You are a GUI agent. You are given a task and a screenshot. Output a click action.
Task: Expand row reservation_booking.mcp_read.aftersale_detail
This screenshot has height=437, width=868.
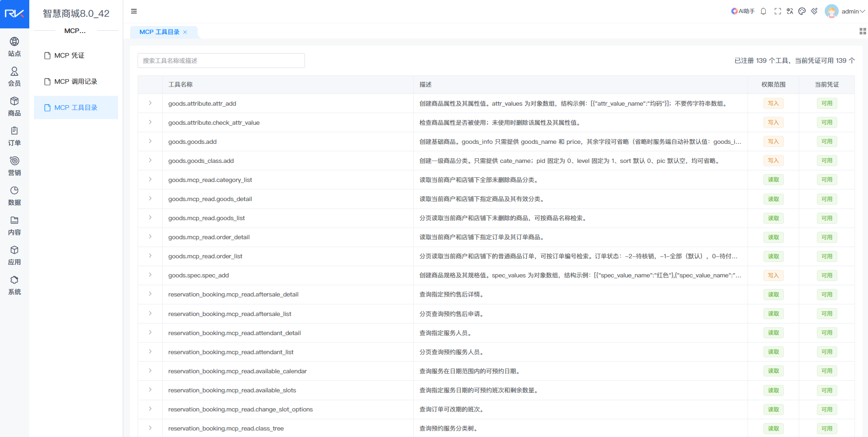[150, 294]
